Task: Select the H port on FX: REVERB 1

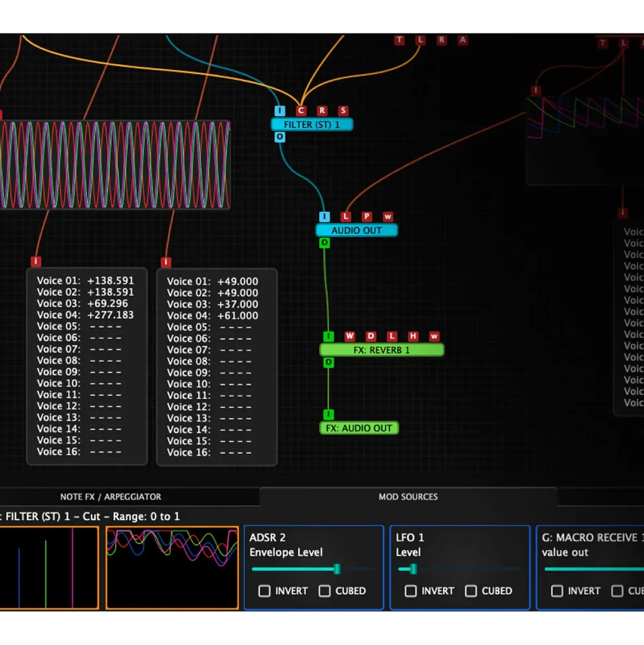Action: [413, 336]
